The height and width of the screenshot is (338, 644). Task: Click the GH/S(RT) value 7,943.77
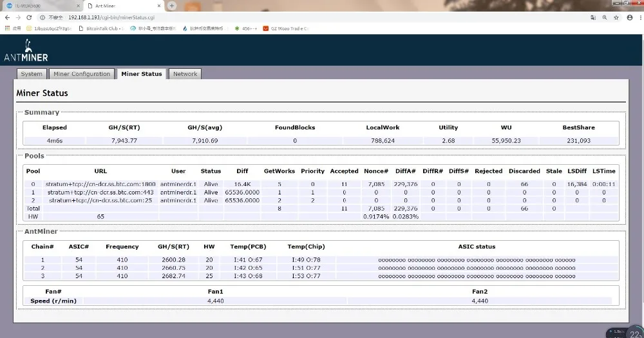click(x=124, y=140)
